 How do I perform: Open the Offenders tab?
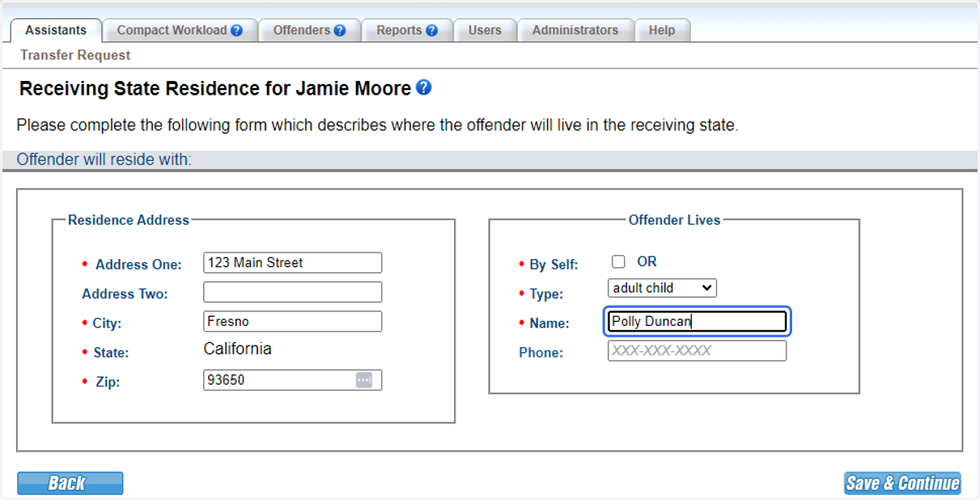(x=310, y=30)
